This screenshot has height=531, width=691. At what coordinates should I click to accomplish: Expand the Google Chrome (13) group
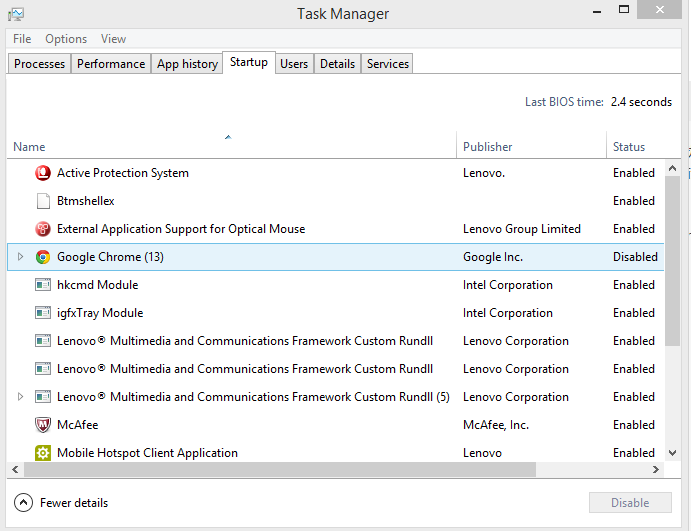pyautogui.click(x=20, y=256)
